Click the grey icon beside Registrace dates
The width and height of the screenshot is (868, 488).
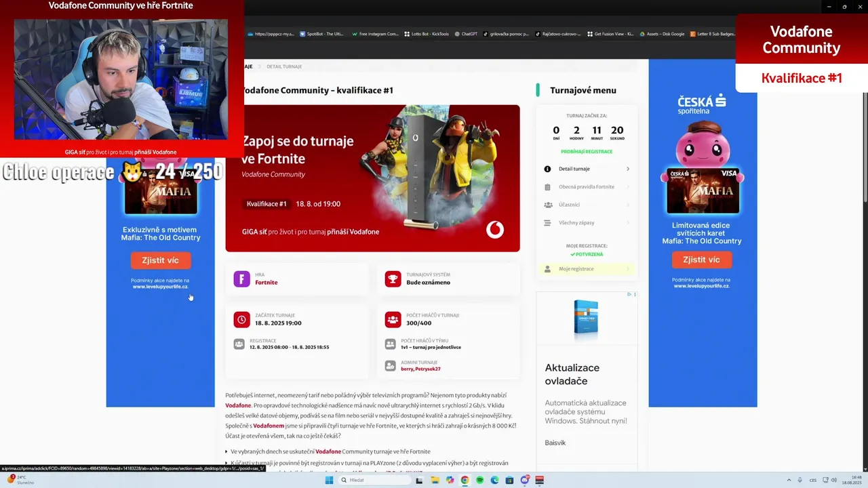[x=239, y=344]
